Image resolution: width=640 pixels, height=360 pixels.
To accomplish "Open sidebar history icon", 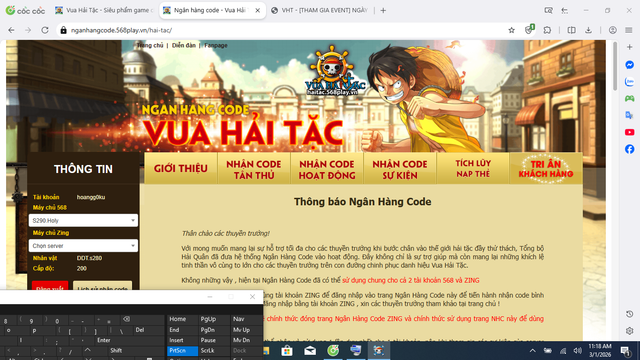I will [629, 314].
